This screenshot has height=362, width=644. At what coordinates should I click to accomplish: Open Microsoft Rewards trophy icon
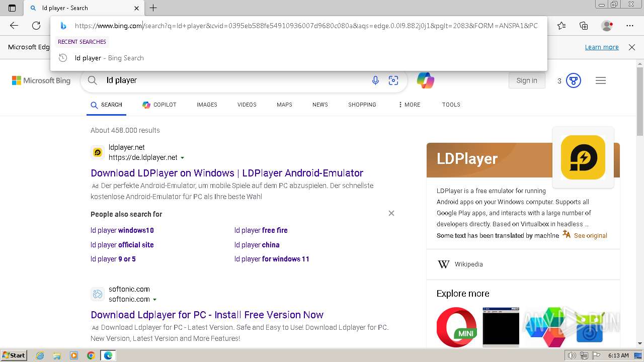(x=574, y=80)
